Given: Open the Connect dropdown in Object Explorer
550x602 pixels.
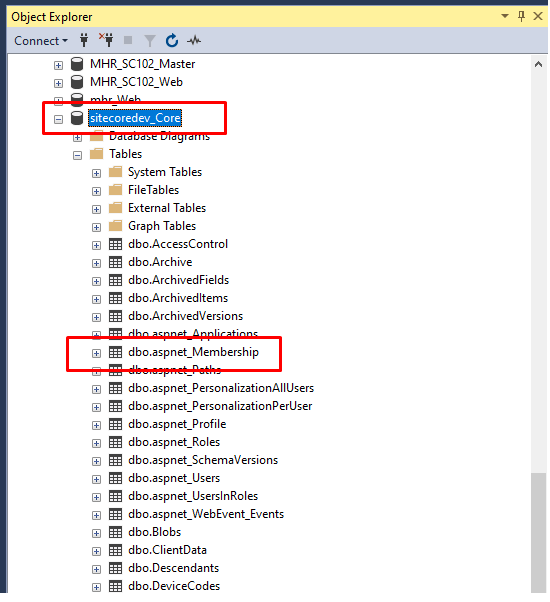Looking at the screenshot, I should click(x=41, y=41).
